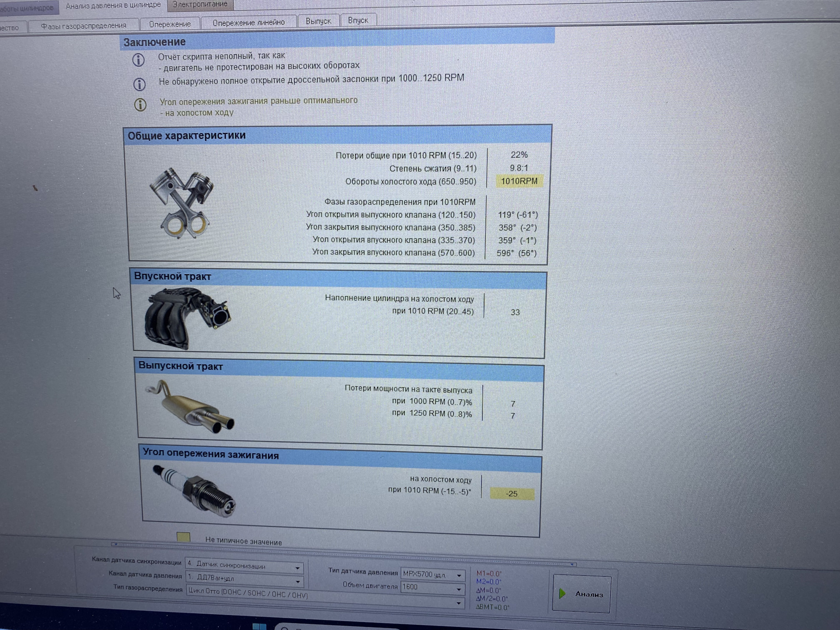840x630 pixels.
Task: Click the Windows Start logo on taskbar
Action: click(259, 626)
